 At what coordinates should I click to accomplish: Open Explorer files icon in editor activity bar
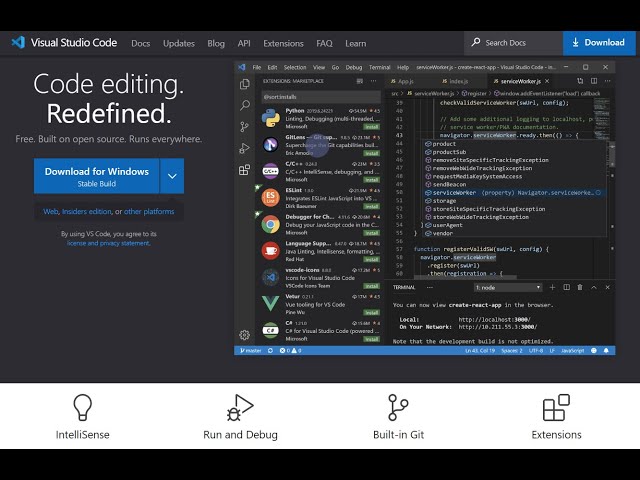(244, 84)
